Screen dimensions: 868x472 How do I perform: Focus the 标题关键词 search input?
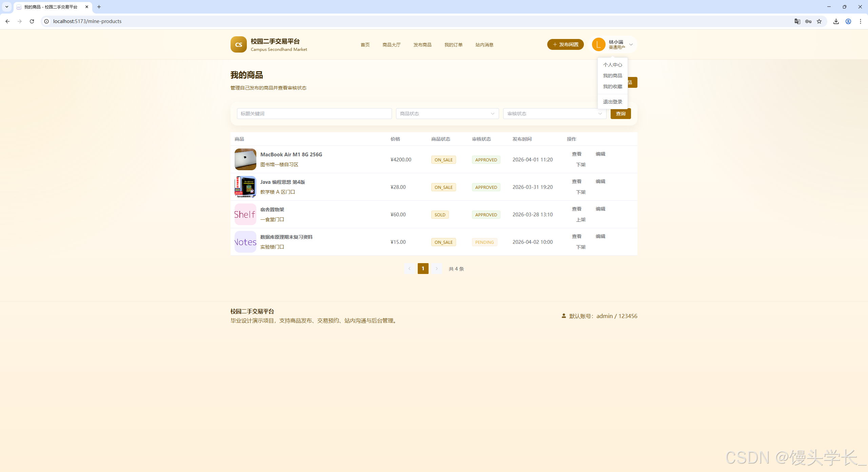(314, 114)
